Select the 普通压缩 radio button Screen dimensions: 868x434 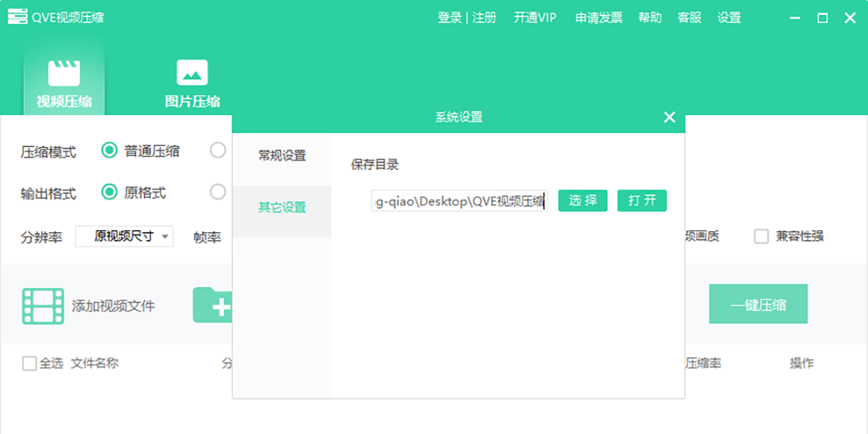(109, 150)
